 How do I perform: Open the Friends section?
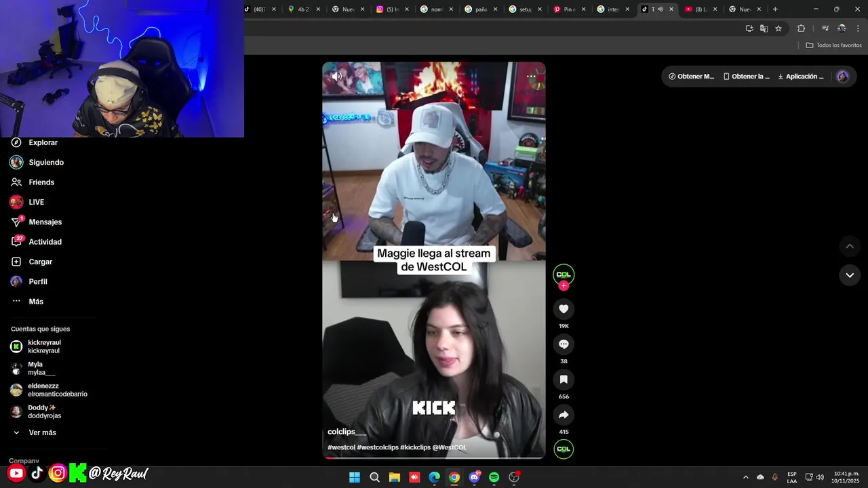click(33, 182)
